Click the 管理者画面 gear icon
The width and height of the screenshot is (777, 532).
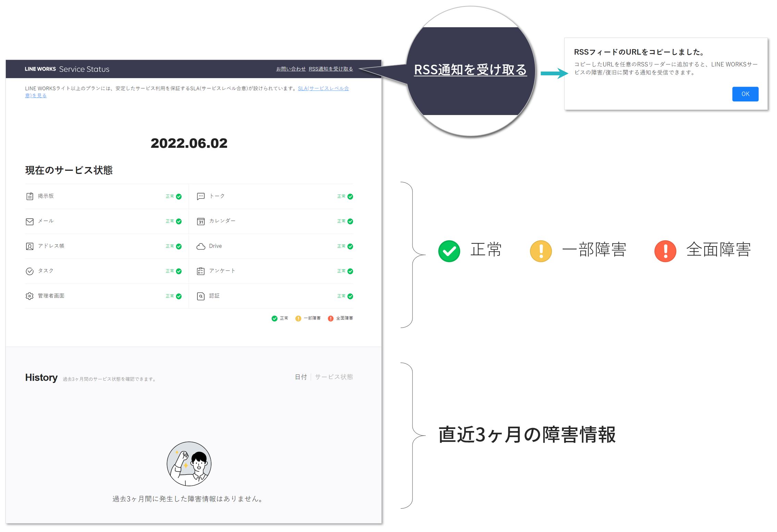pyautogui.click(x=30, y=296)
